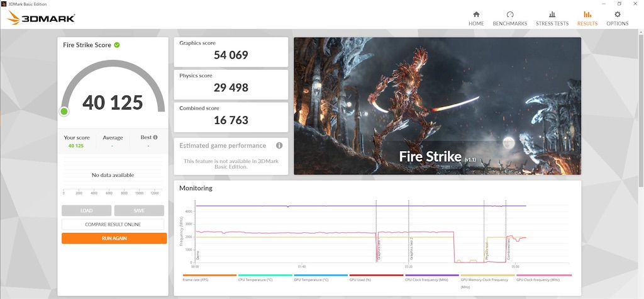Toggle Frame rate (FPS) legend swatch
This screenshot has width=644, height=299.
[209, 275]
